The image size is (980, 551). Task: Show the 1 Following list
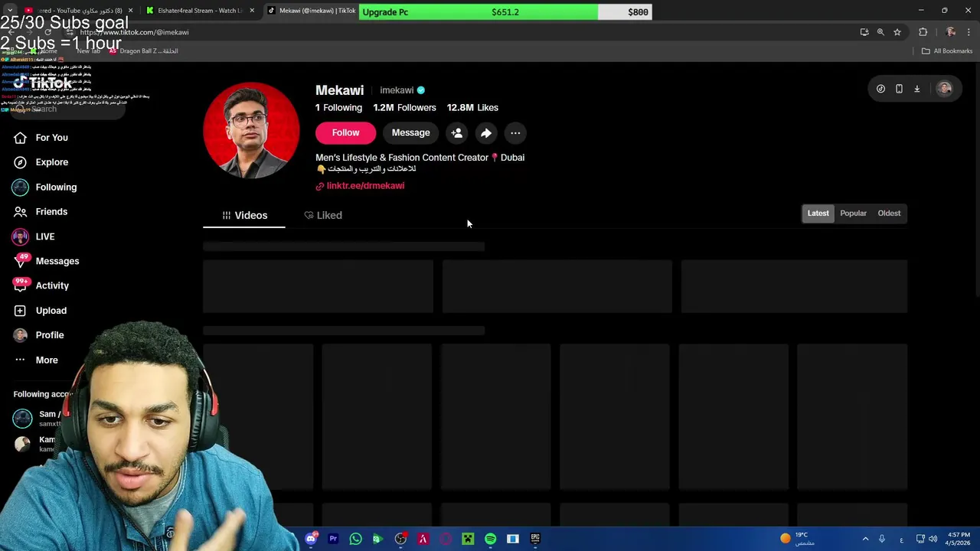pyautogui.click(x=338, y=108)
